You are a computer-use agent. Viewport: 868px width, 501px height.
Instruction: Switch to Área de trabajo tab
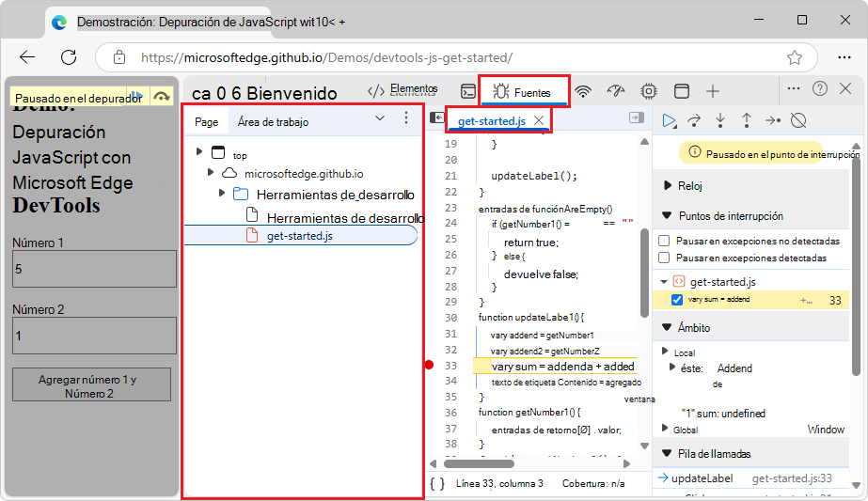[273, 122]
